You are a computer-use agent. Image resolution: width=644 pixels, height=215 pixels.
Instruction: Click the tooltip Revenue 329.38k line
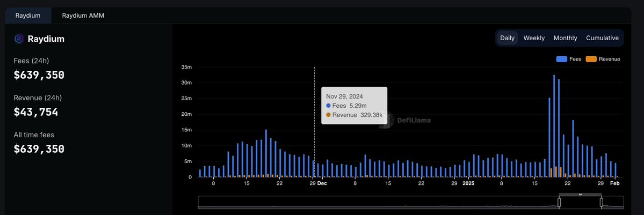354,115
